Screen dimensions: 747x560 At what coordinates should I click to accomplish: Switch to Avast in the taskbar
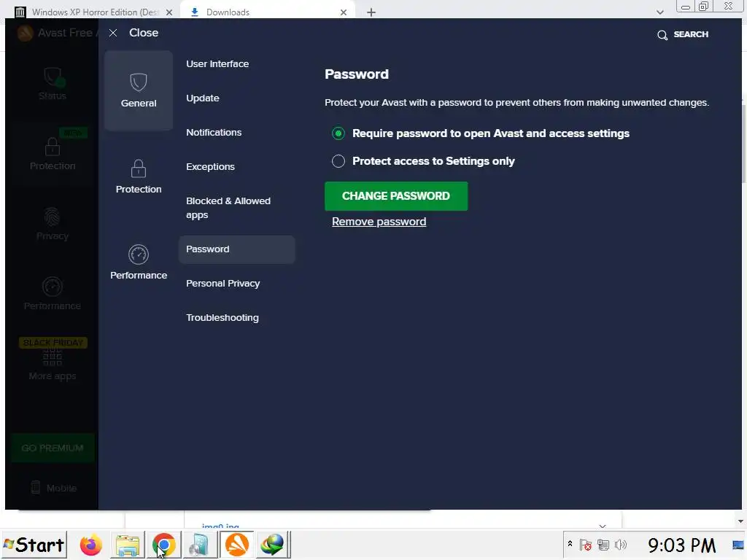coord(237,545)
